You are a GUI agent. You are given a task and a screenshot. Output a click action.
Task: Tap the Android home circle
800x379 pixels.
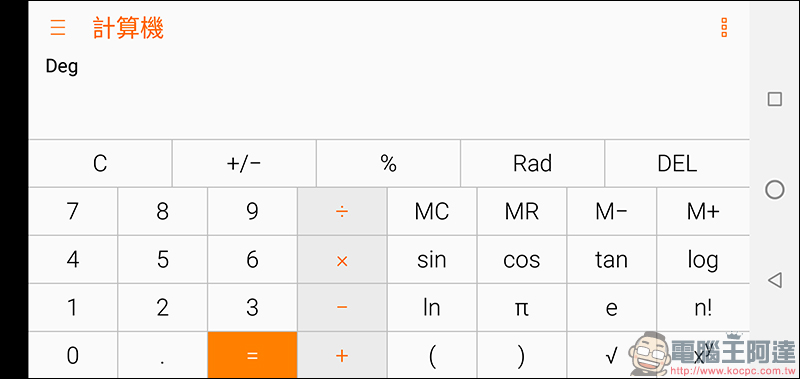pos(774,190)
